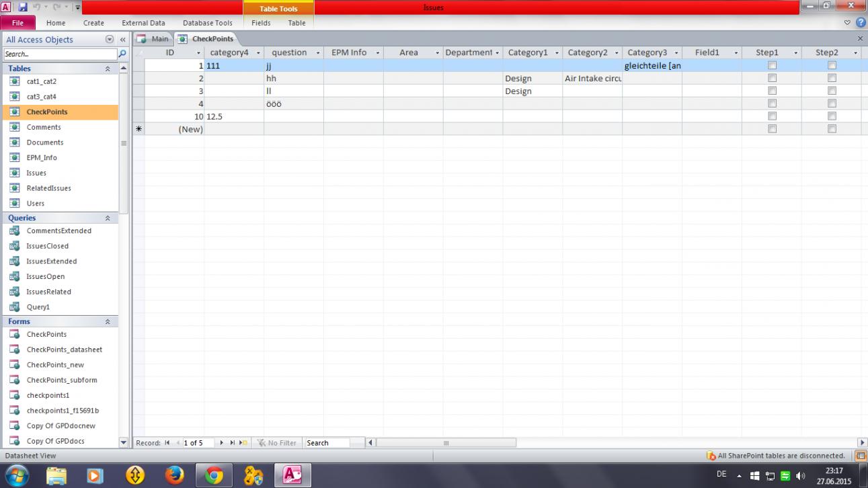
Task: Toggle Step2 checkbox for record 1
Action: (x=832, y=66)
